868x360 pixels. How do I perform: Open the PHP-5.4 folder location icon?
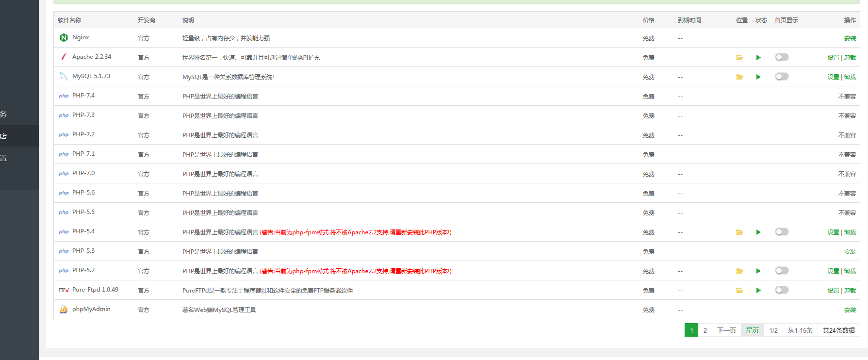[739, 232]
